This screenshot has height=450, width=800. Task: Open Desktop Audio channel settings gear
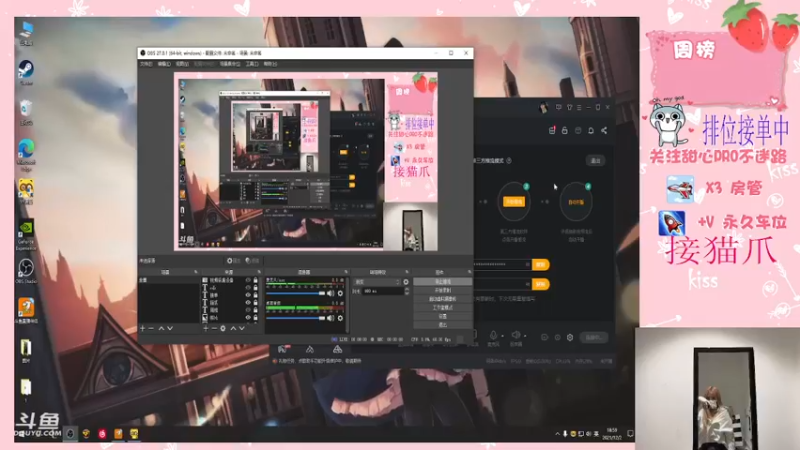340,318
